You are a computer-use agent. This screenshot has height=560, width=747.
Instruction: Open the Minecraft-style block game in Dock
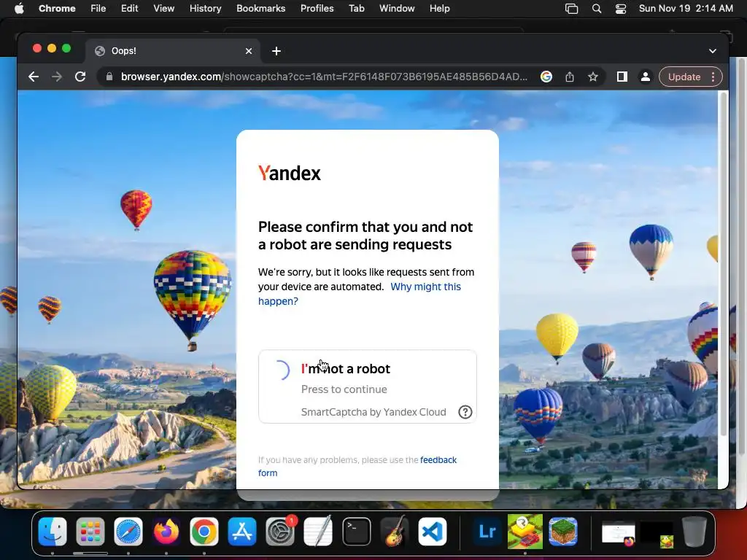coord(563,532)
